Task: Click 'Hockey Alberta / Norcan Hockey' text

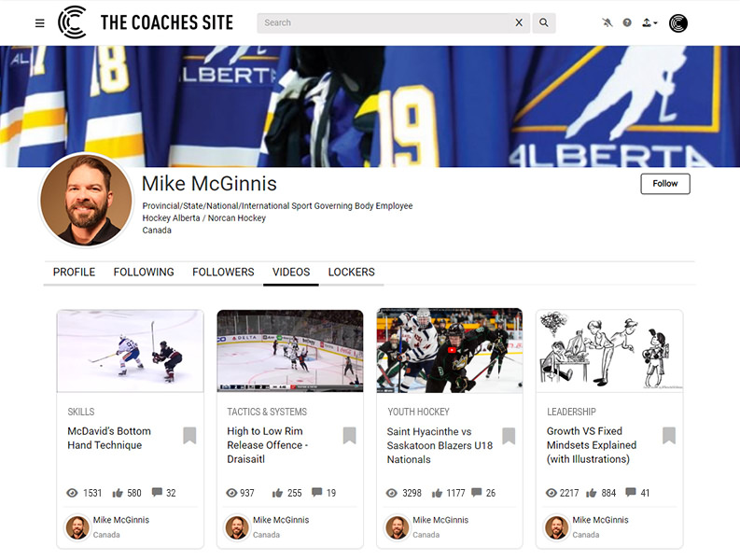Action: 203,218
